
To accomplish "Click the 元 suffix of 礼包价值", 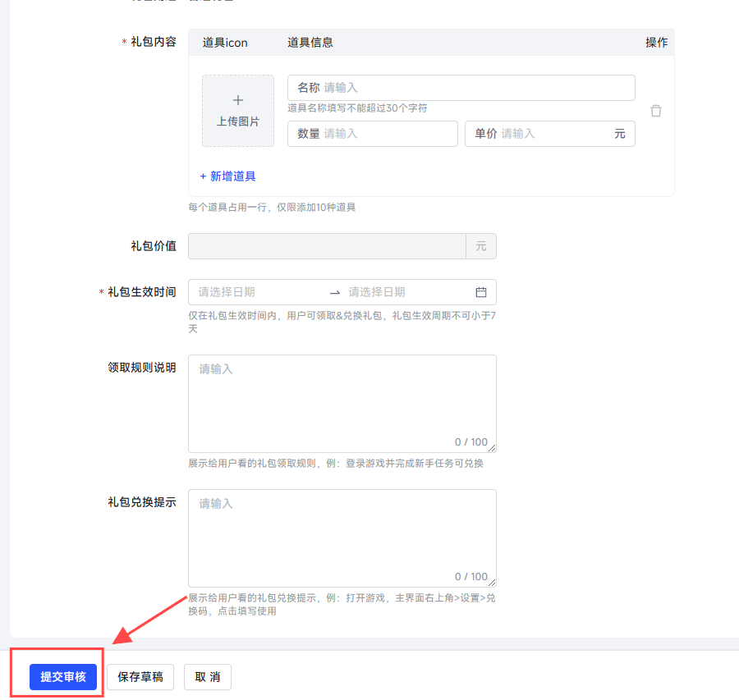I will point(480,246).
